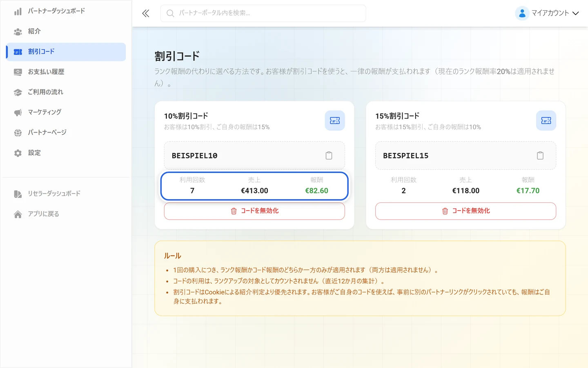Image resolution: width=588 pixels, height=368 pixels.
Task: Collapse sidebar with double chevron icon
Action: [x=145, y=13]
